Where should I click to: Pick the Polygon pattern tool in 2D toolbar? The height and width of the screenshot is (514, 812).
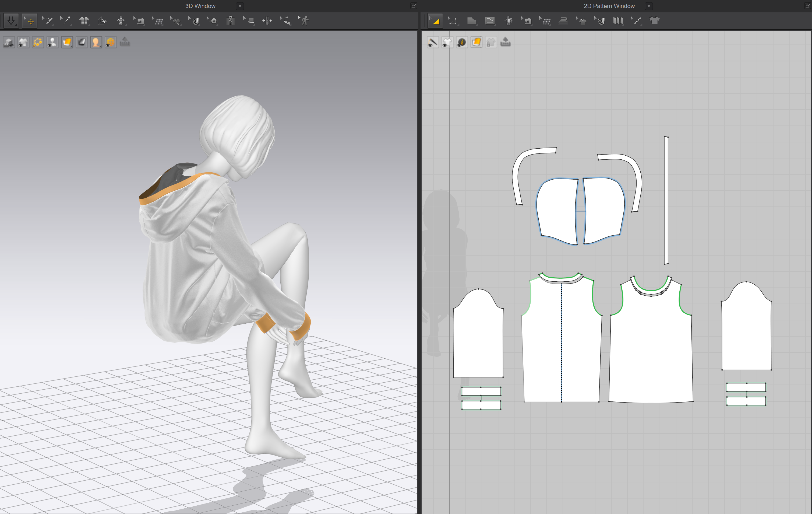pos(471,20)
